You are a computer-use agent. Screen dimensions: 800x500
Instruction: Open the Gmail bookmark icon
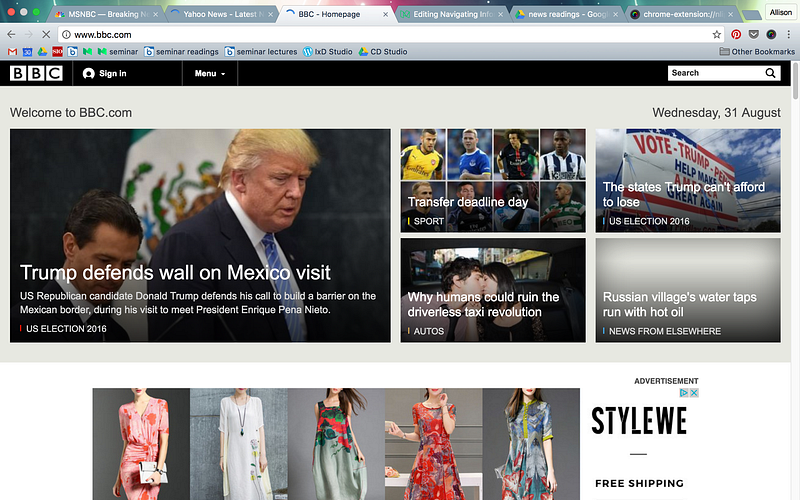coord(13,52)
